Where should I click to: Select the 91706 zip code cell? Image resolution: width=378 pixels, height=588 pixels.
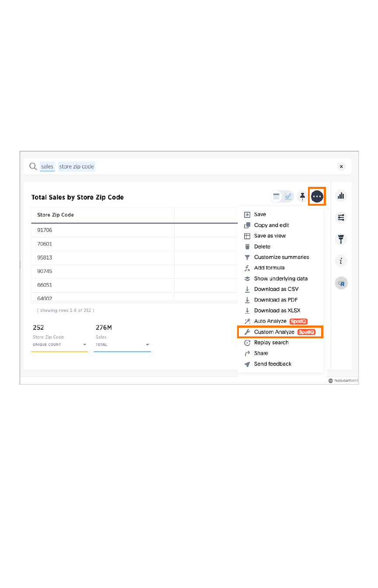[x=45, y=230]
